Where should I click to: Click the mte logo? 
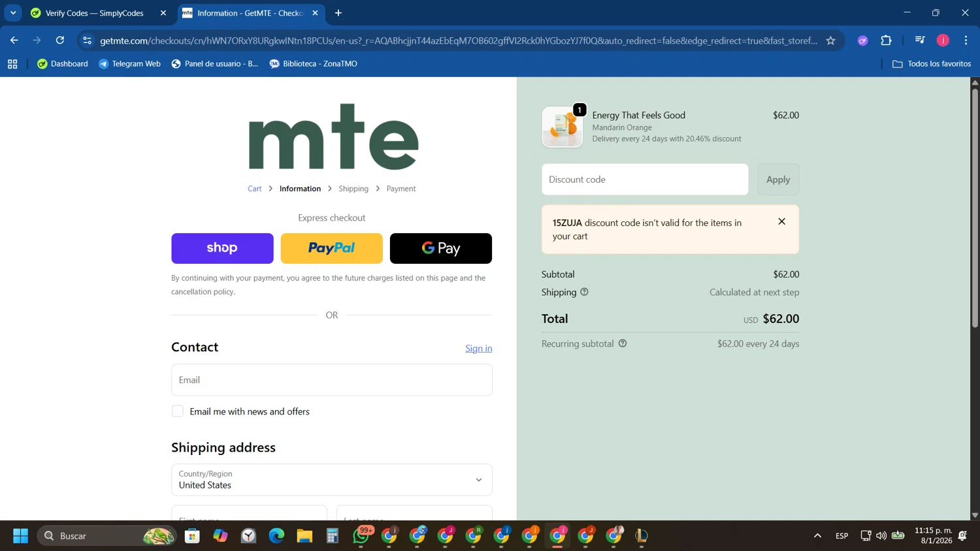[333, 137]
